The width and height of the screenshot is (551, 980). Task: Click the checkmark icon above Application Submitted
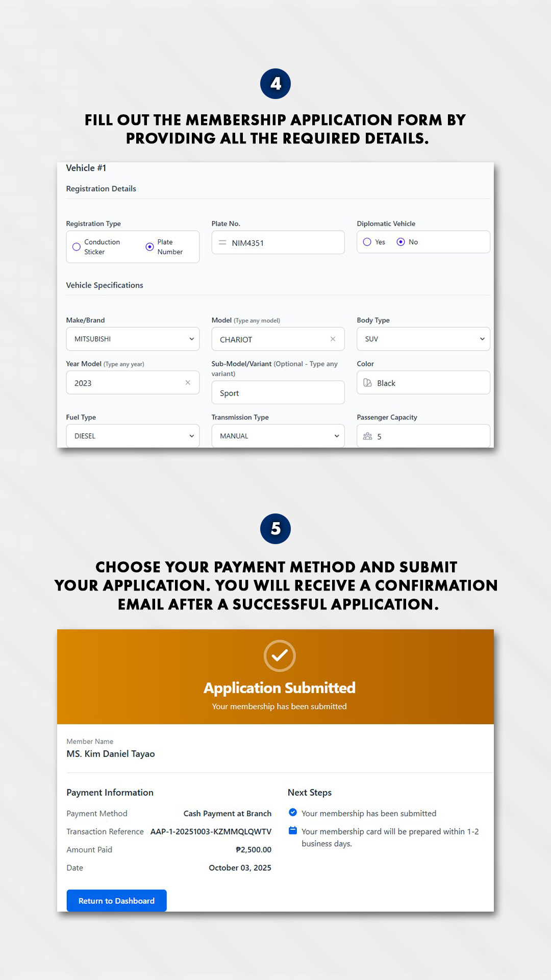280,656
